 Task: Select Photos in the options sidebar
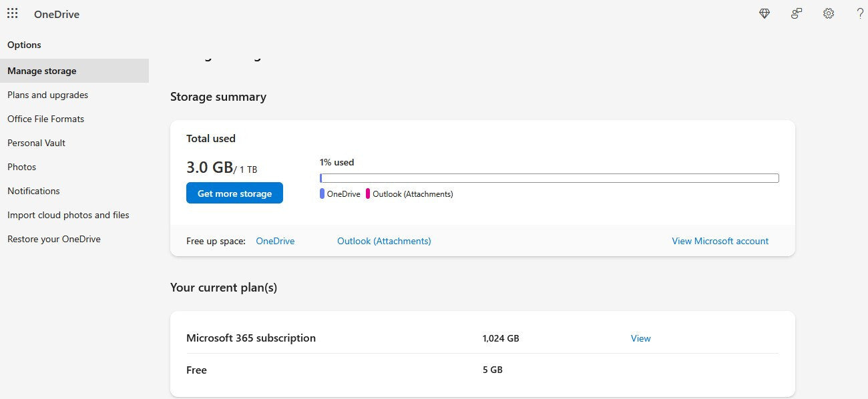[22, 167]
